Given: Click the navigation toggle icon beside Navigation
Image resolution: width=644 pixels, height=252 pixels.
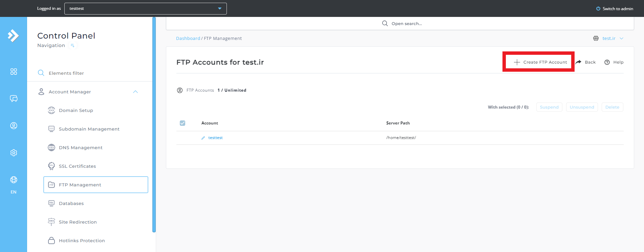Looking at the screenshot, I should coord(72,45).
